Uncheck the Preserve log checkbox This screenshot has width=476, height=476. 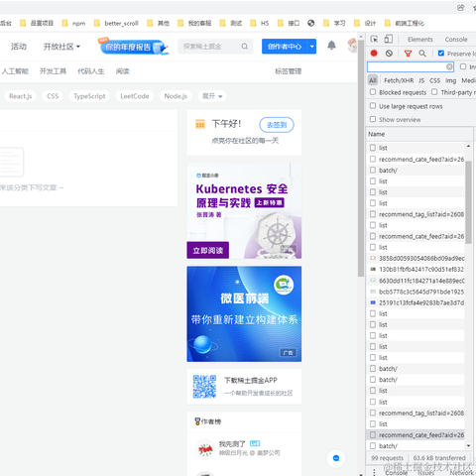click(x=441, y=53)
